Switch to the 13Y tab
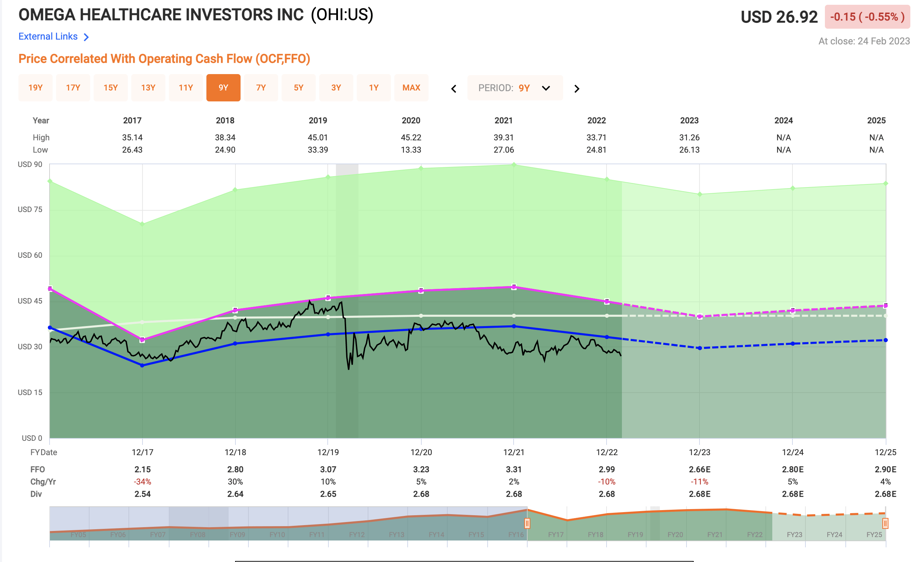 point(148,88)
